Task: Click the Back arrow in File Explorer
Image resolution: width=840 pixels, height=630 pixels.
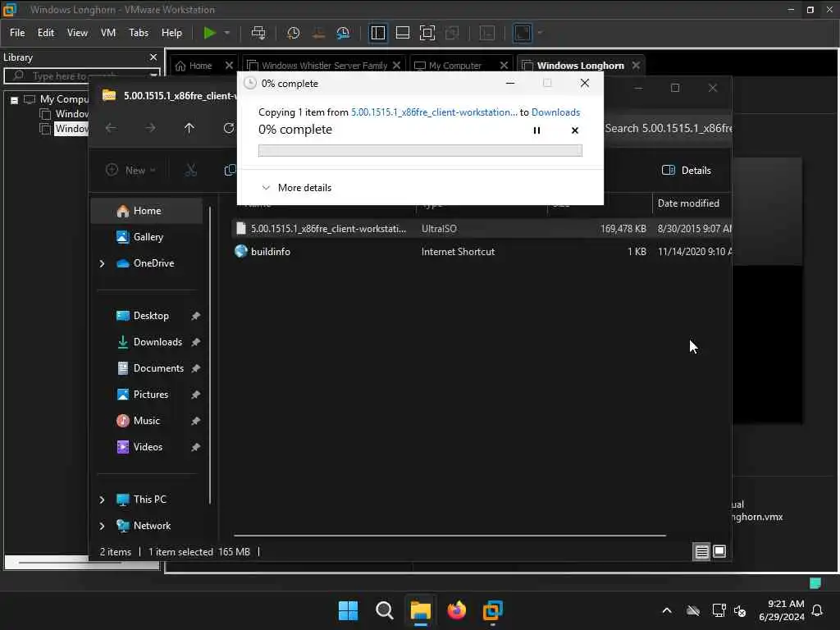Action: (x=111, y=128)
